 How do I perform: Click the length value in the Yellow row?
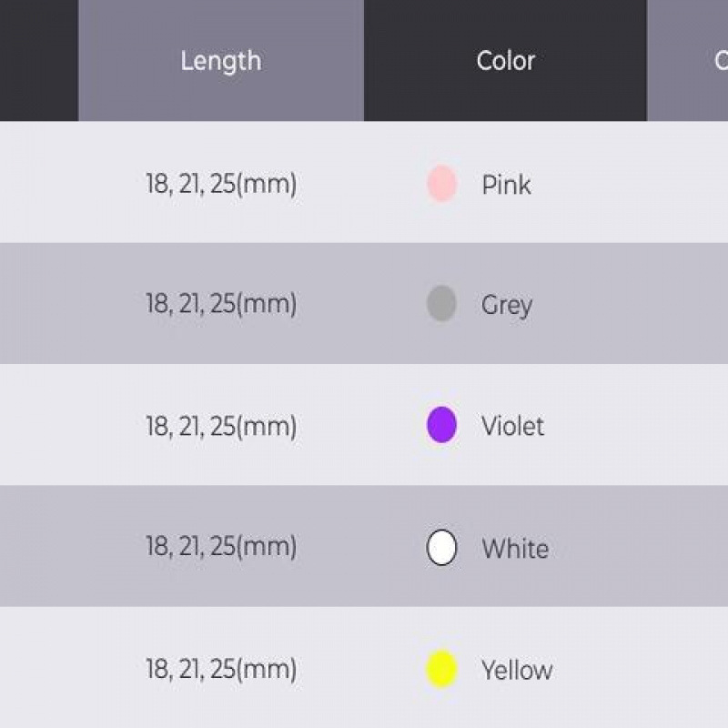221,670
